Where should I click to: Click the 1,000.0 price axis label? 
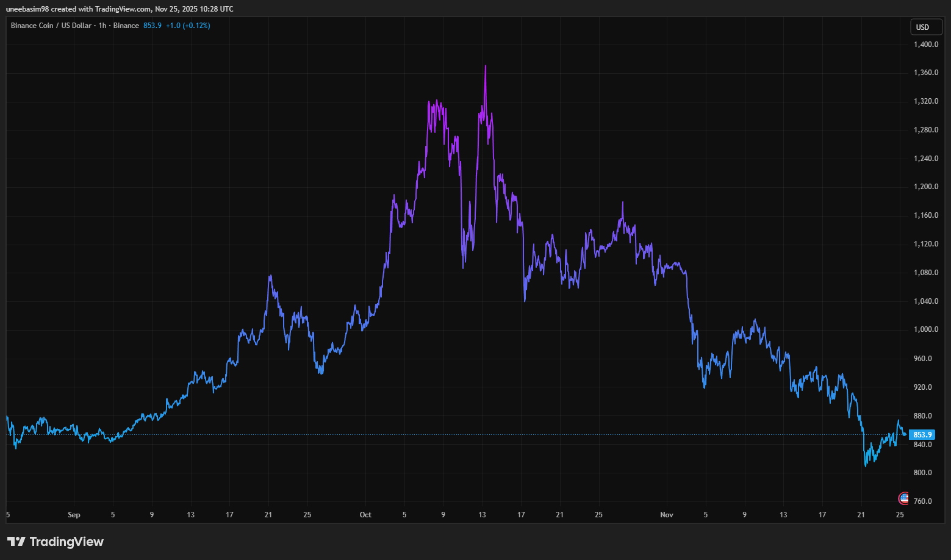pyautogui.click(x=925, y=329)
